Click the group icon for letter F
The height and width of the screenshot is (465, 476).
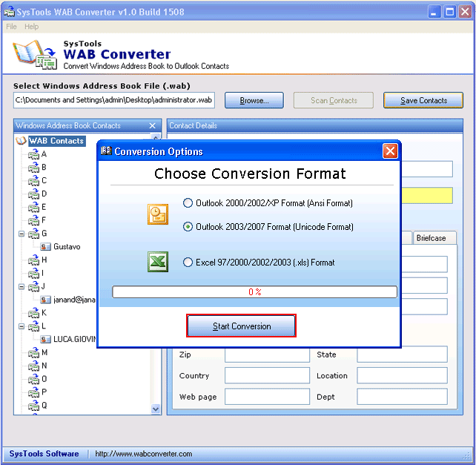pyautogui.click(x=33, y=220)
